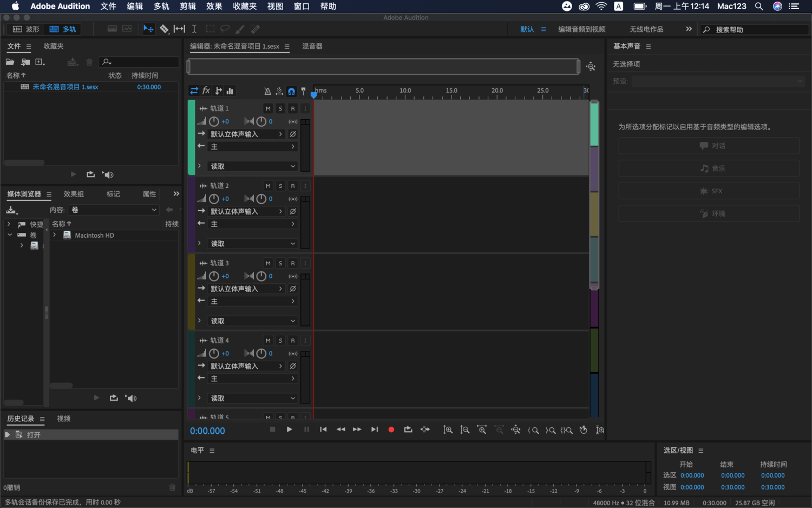Click the 搜索帮助 search field
This screenshot has width=812, height=508.
point(755,29)
